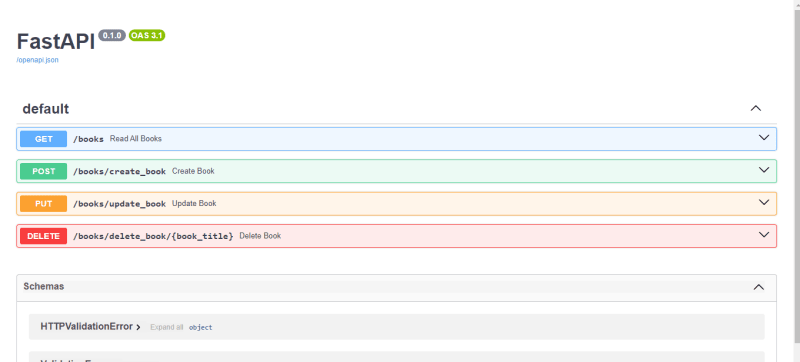Open the /openapi.json link
The height and width of the screenshot is (362, 800).
coord(38,60)
